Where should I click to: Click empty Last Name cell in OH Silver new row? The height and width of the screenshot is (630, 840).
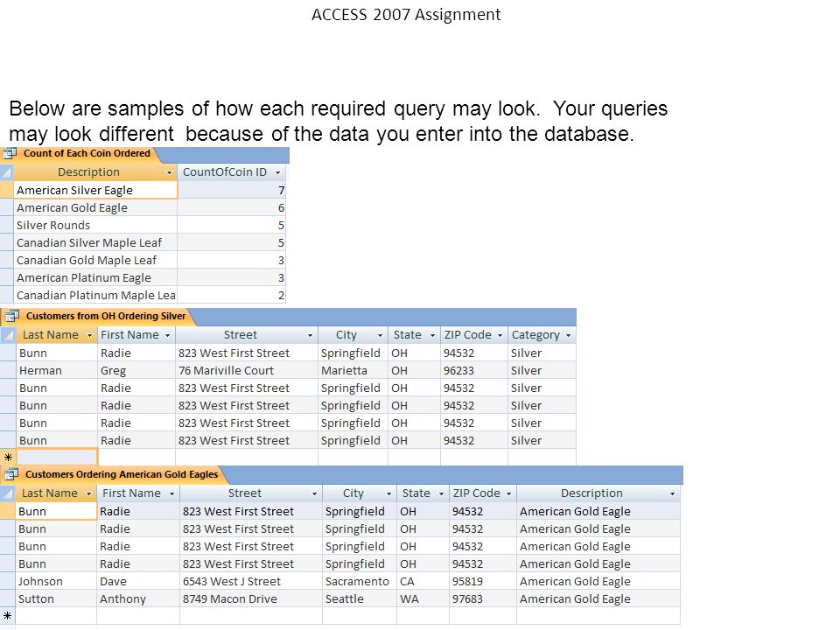(57, 458)
